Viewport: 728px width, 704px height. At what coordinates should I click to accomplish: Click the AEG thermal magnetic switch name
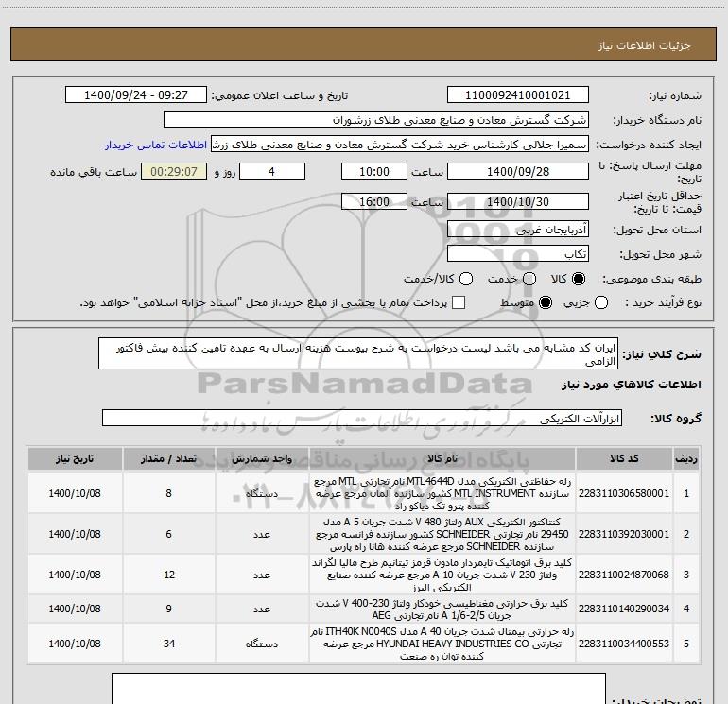click(442, 609)
